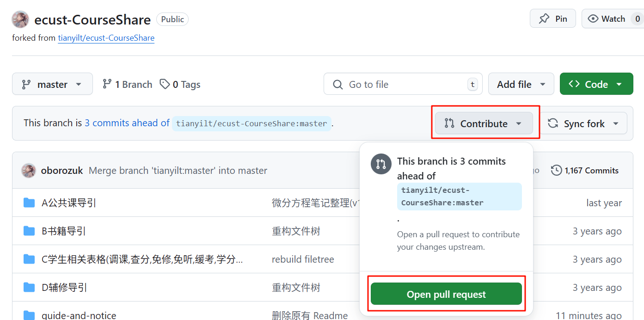Focus the Go to file search field
This screenshot has height=320, width=644.
click(x=403, y=84)
